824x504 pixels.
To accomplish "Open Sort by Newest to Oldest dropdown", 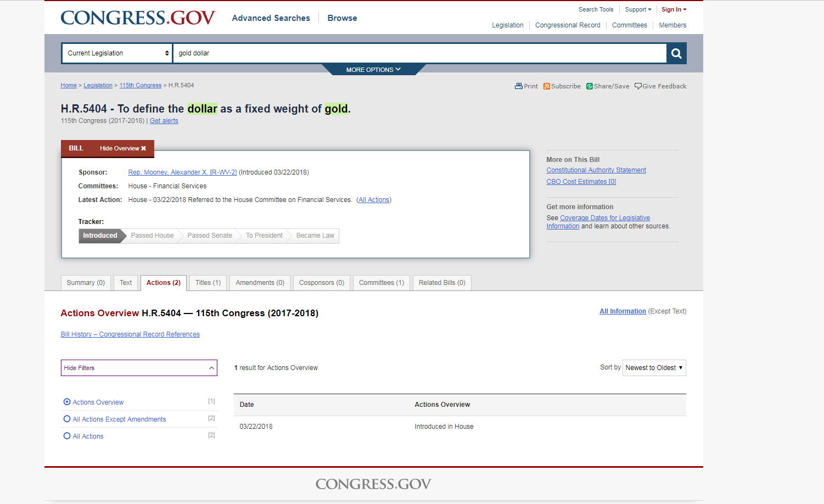I will 654,368.
